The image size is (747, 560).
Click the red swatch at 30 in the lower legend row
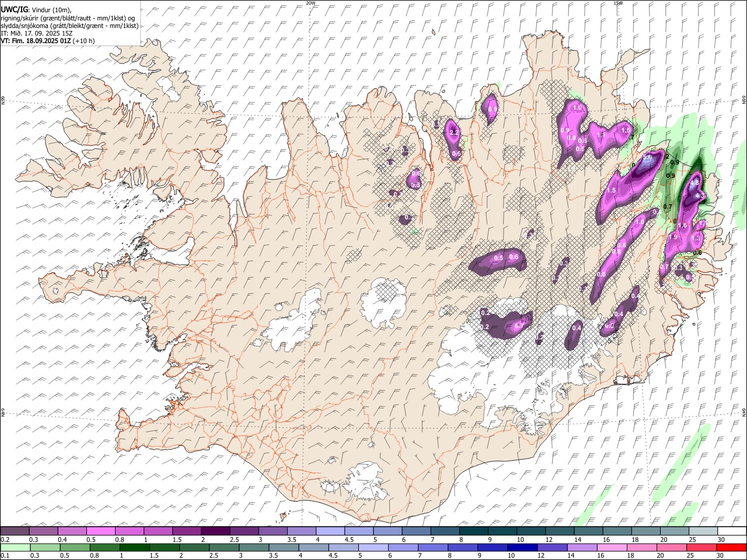pyautogui.click(x=731, y=547)
